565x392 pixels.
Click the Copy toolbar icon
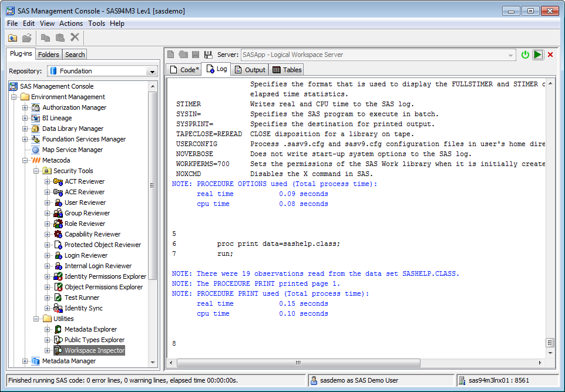tap(45, 38)
